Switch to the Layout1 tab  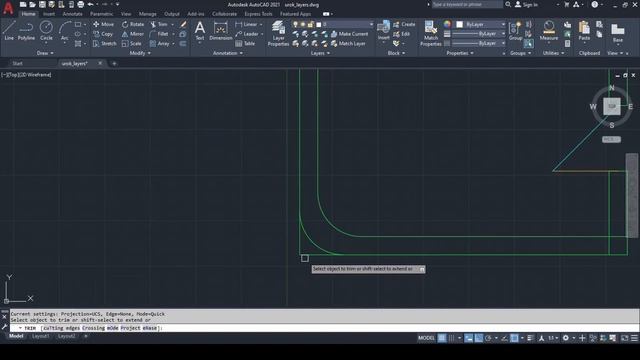point(40,336)
